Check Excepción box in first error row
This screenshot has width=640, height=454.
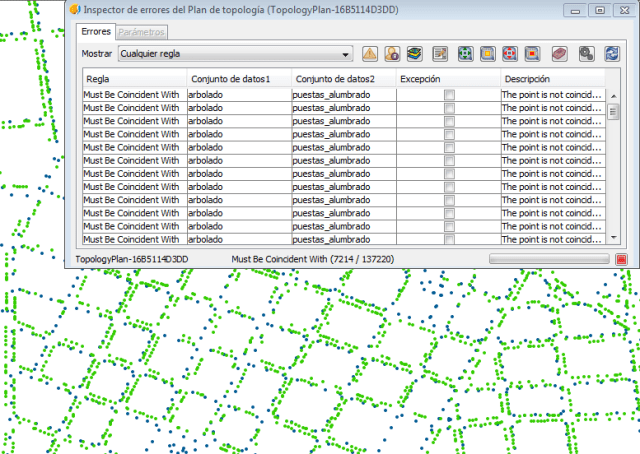[x=449, y=94]
